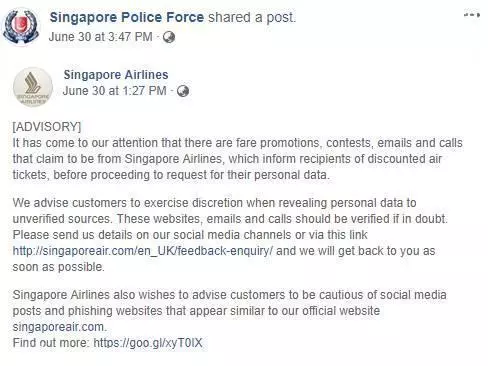
Task: Click 'soon as possible.' line of post
Action: pos(59,267)
